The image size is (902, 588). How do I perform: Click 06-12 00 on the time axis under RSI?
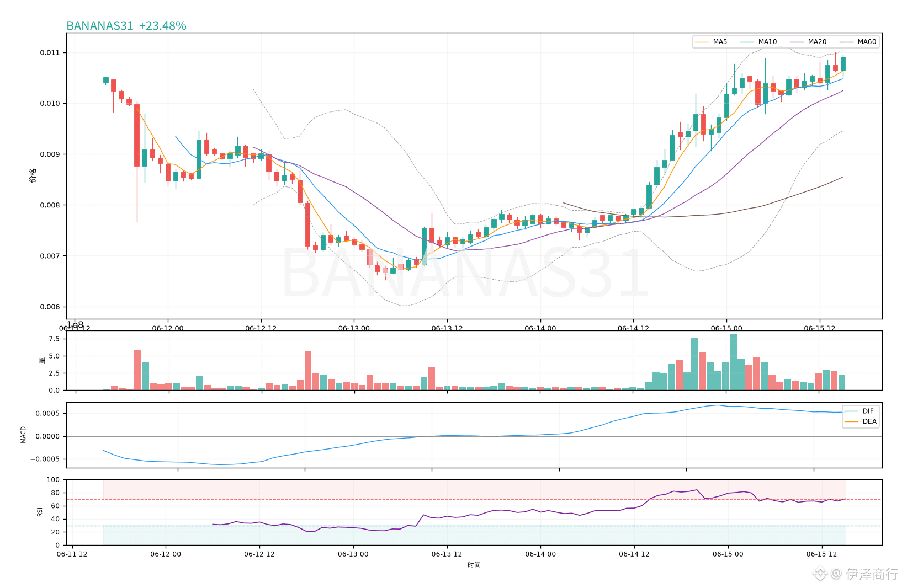tap(166, 554)
